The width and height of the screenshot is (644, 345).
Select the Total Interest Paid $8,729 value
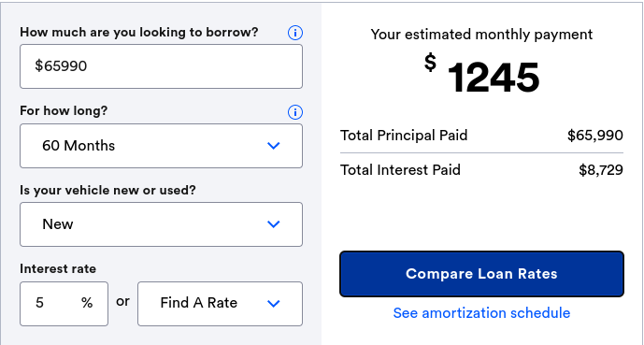coord(601,170)
